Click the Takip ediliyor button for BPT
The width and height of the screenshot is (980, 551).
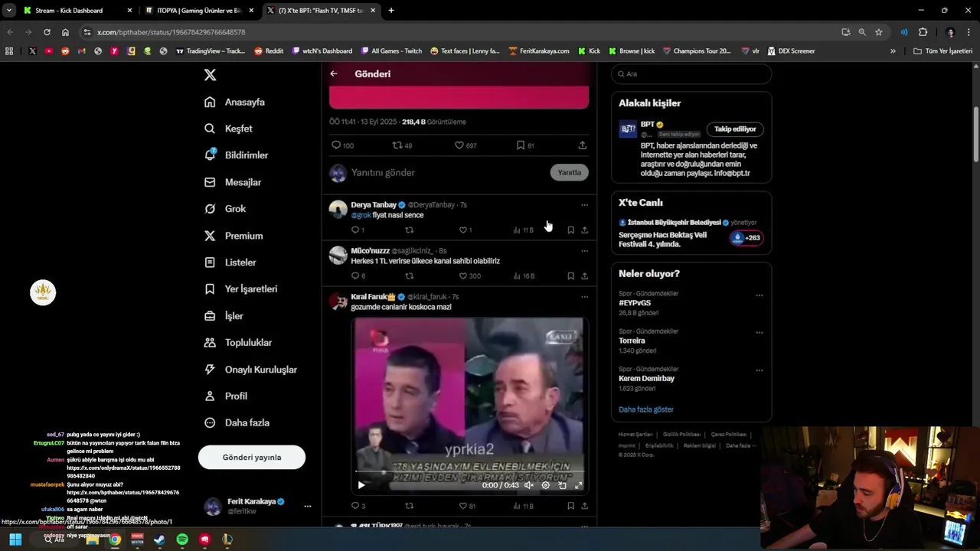[x=735, y=129]
